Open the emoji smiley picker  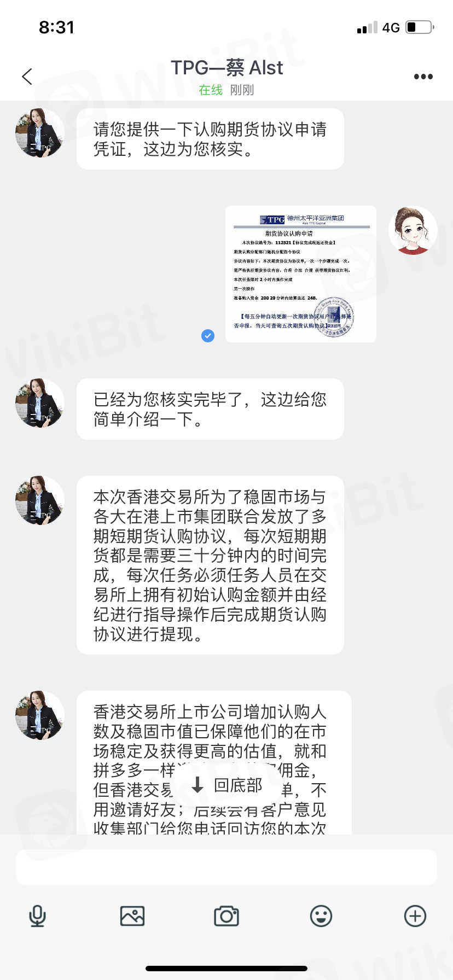click(x=321, y=916)
